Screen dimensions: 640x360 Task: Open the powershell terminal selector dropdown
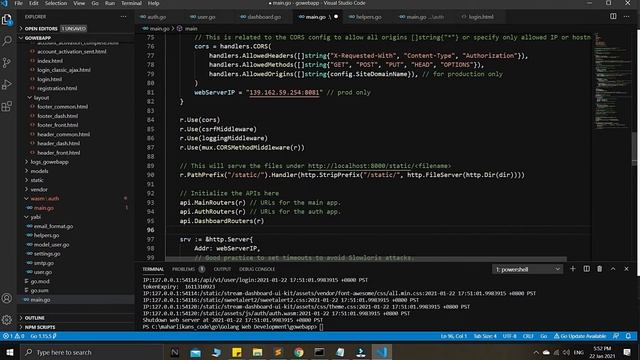click(x=527, y=269)
